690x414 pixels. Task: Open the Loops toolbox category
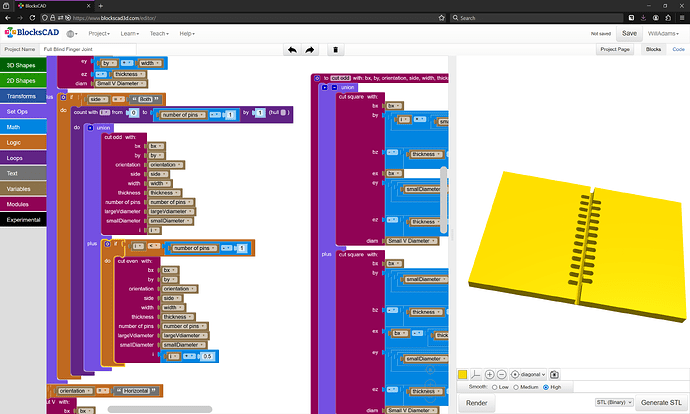point(23,158)
